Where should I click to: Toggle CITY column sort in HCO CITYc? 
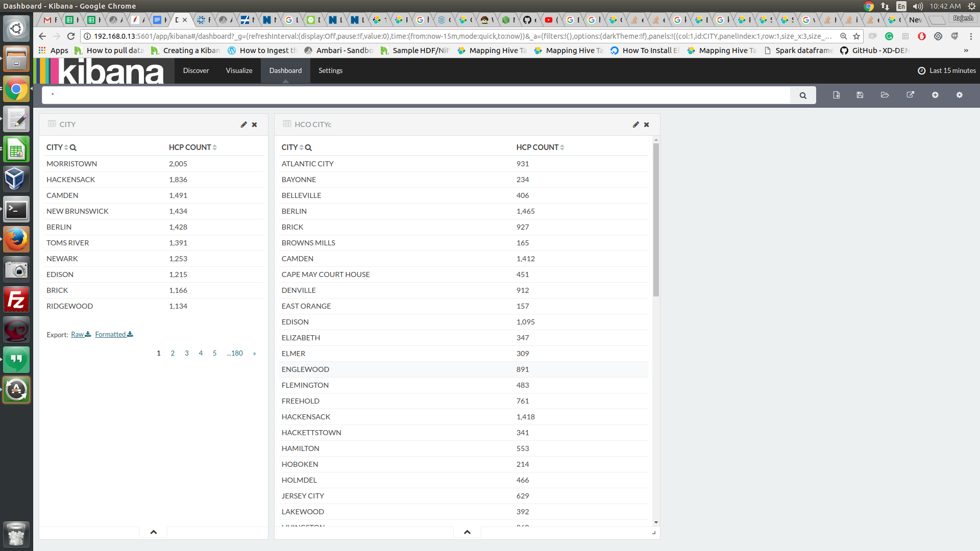[x=301, y=147]
